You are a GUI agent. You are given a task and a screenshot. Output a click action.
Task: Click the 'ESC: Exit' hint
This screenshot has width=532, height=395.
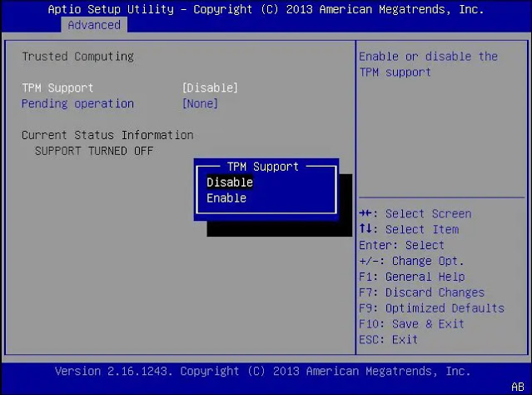click(x=388, y=339)
